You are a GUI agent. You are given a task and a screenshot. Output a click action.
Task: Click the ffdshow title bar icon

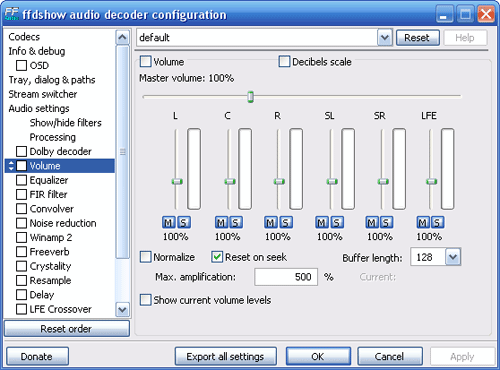pos(12,14)
